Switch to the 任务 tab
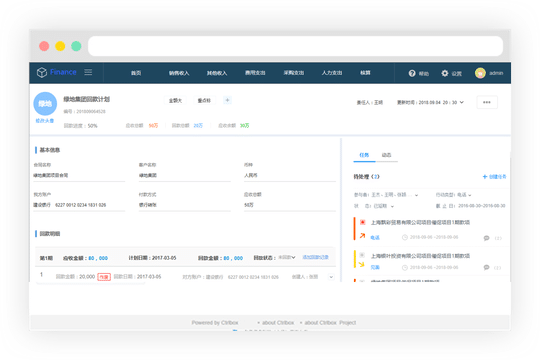540x360 pixels. 364,155
